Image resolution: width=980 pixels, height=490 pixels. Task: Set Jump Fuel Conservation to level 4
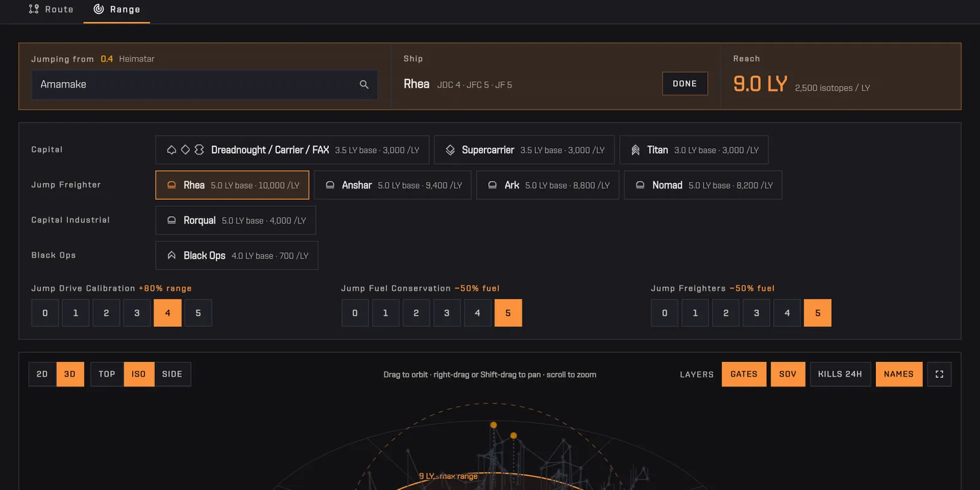point(478,313)
